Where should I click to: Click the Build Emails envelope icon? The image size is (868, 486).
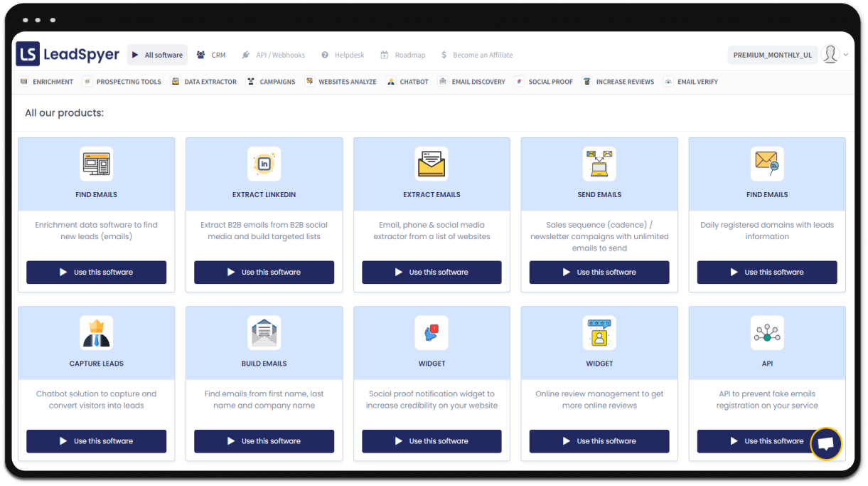point(264,333)
